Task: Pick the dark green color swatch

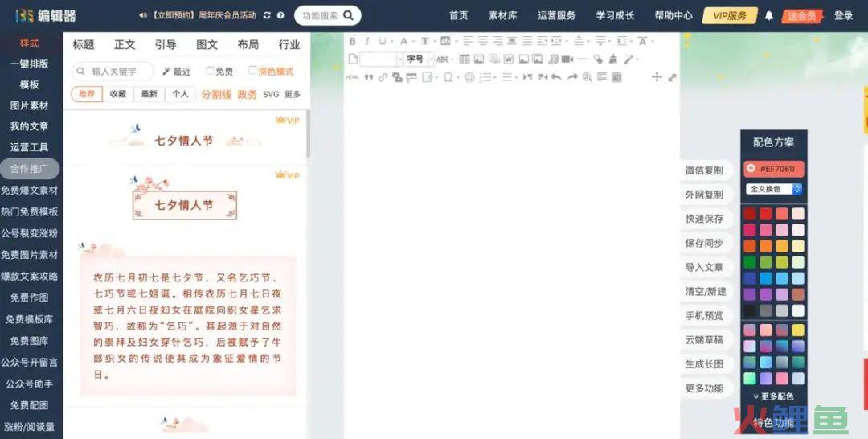Action: tap(750, 262)
